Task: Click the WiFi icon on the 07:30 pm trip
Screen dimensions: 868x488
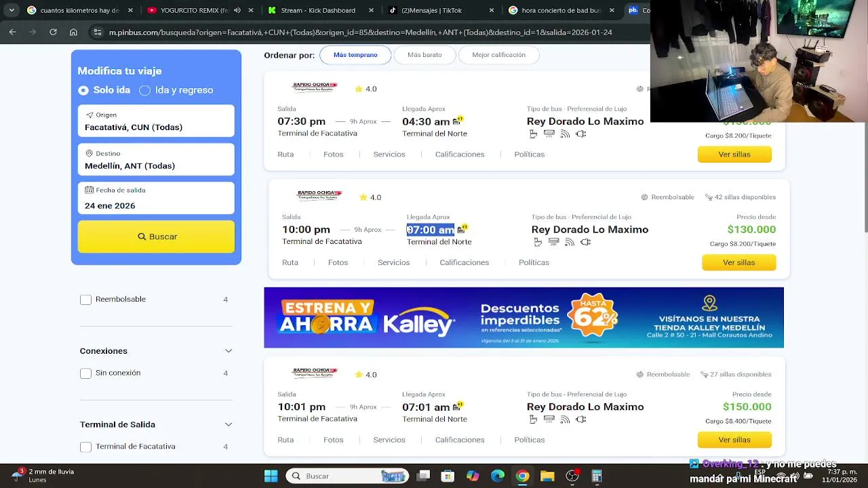Action: point(565,134)
